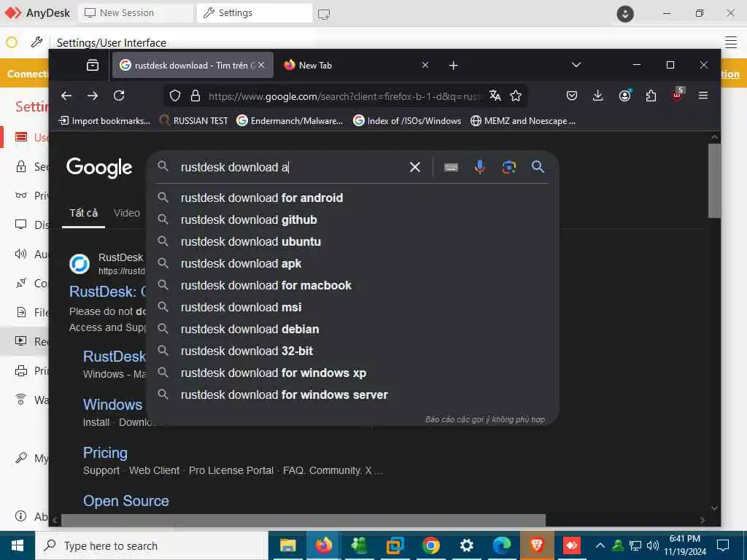
Task: Click AnyDesk update arrow icon
Action: point(625,14)
